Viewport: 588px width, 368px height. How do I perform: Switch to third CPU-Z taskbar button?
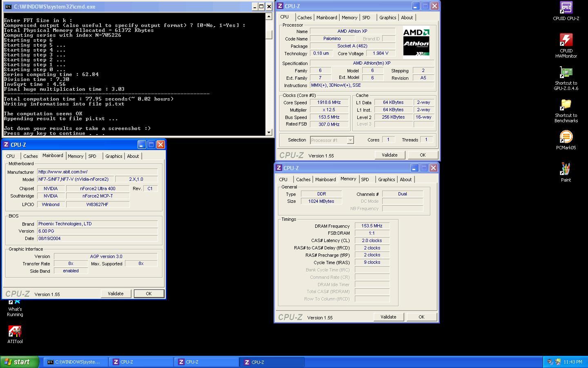(x=272, y=362)
